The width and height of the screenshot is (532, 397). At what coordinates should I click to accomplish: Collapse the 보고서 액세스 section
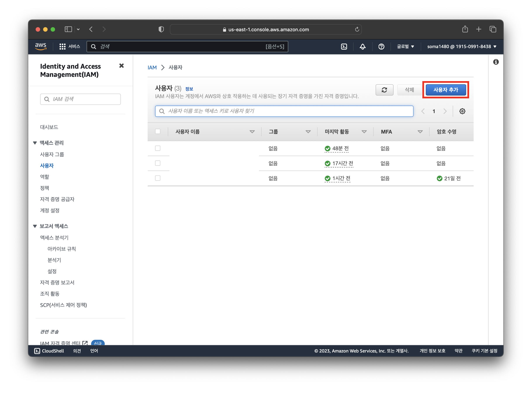point(35,226)
